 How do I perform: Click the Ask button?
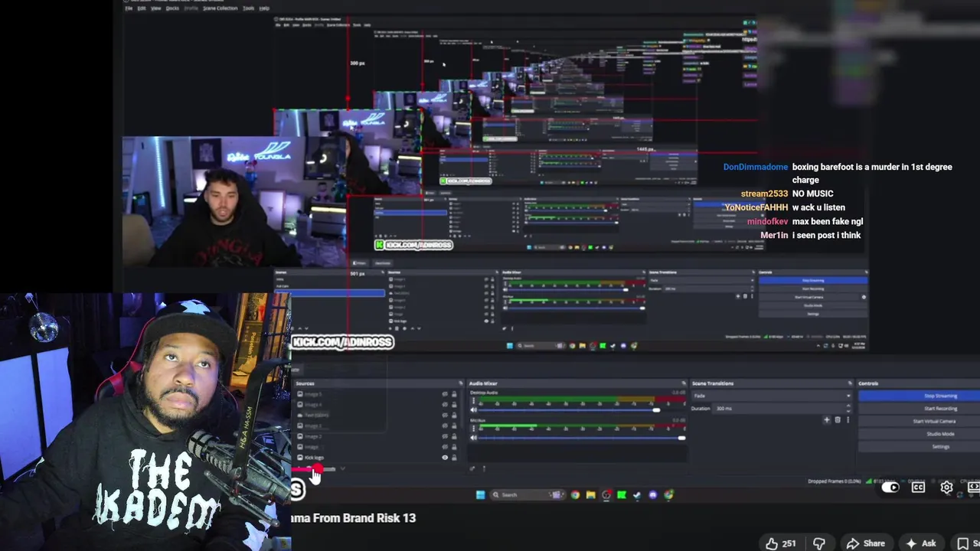(921, 543)
